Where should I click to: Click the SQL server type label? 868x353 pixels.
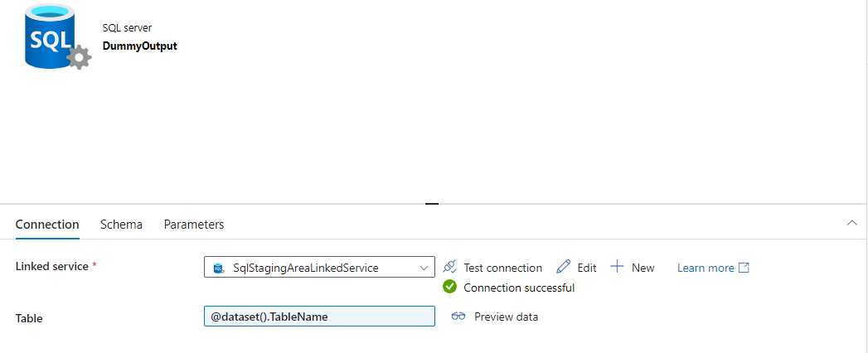127,27
